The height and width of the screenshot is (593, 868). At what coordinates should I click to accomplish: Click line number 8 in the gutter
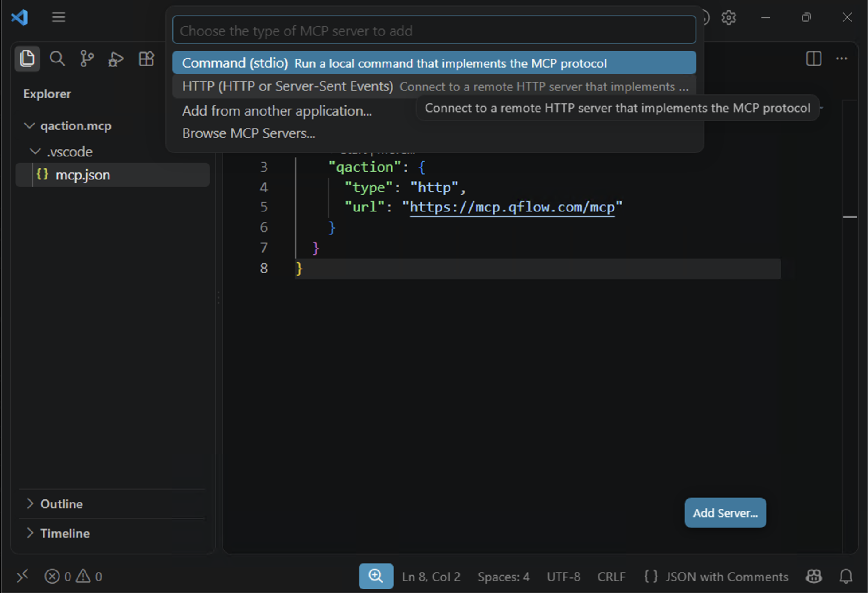[264, 268]
